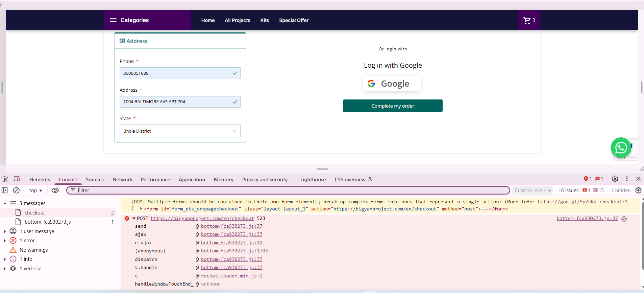Activate the inspect element picker icon

[x=5, y=179]
